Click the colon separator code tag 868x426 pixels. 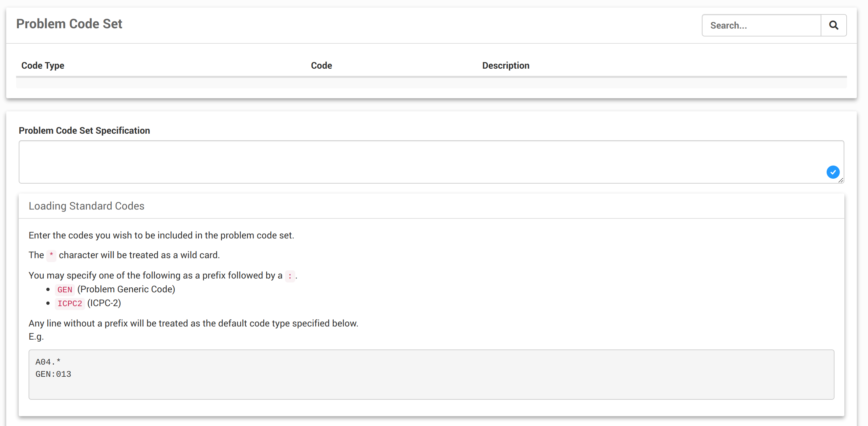(290, 276)
